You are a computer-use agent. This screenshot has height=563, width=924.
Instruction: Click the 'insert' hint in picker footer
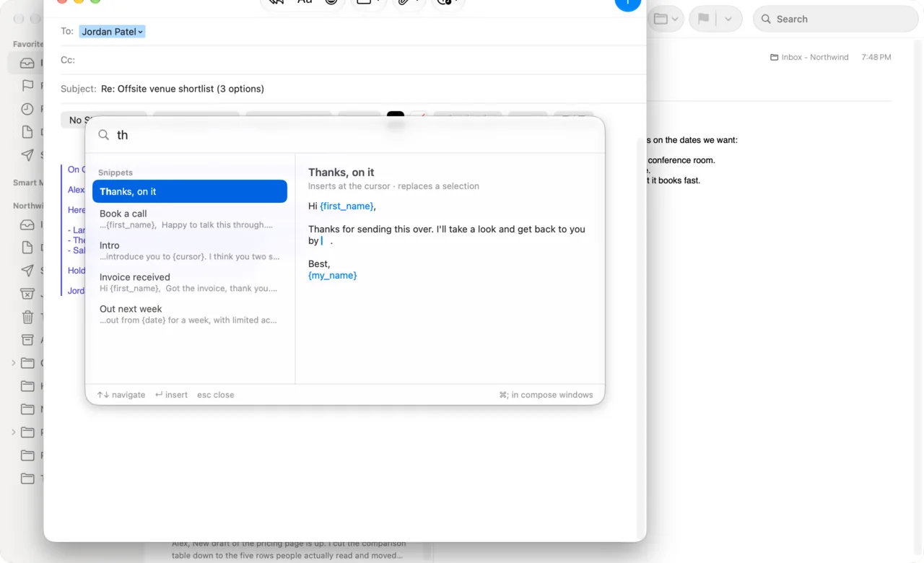tap(171, 395)
